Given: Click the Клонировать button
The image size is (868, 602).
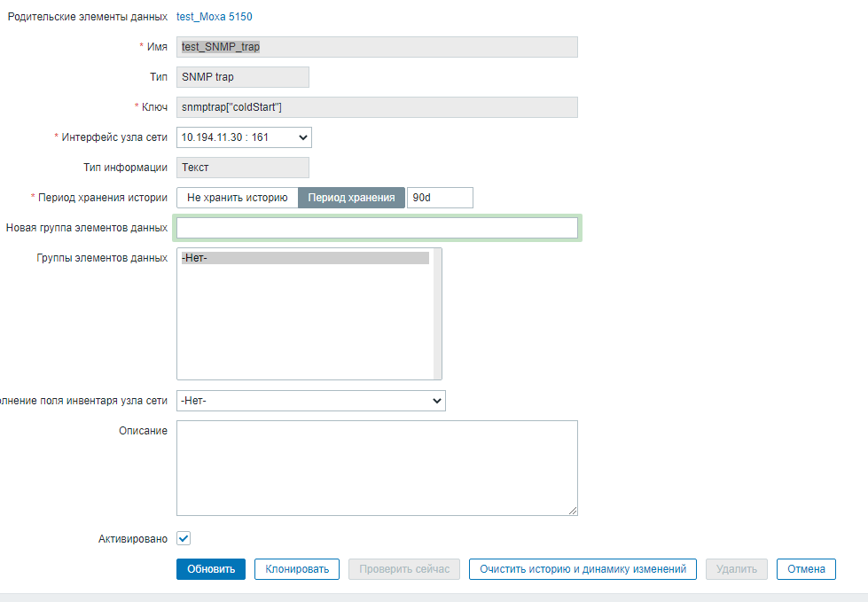Looking at the screenshot, I should coord(297,569).
